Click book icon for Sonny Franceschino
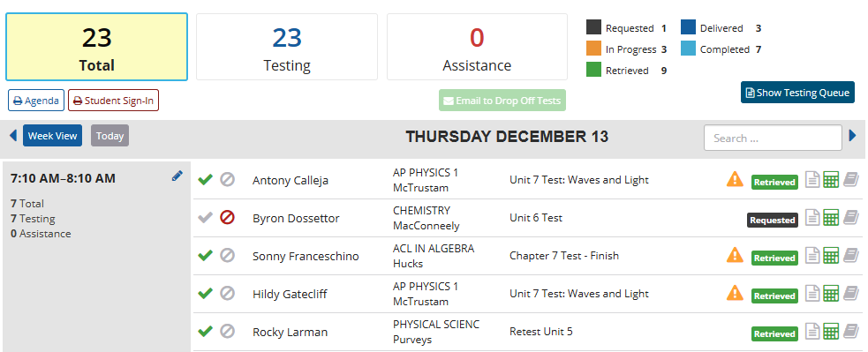Screen dimensions: 868x352 [x=851, y=255]
